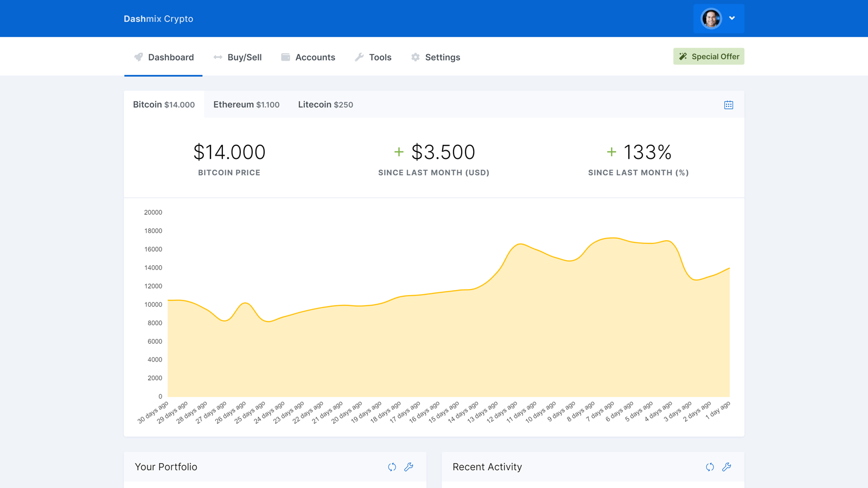
Task: Switch to the Ethereum $1.100 tab
Action: [x=246, y=105]
